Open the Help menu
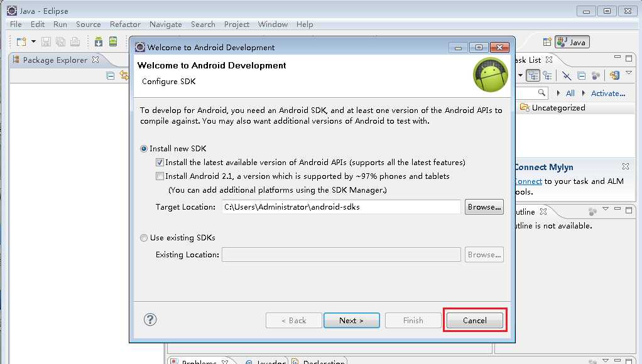The width and height of the screenshot is (642, 364). 305,24
